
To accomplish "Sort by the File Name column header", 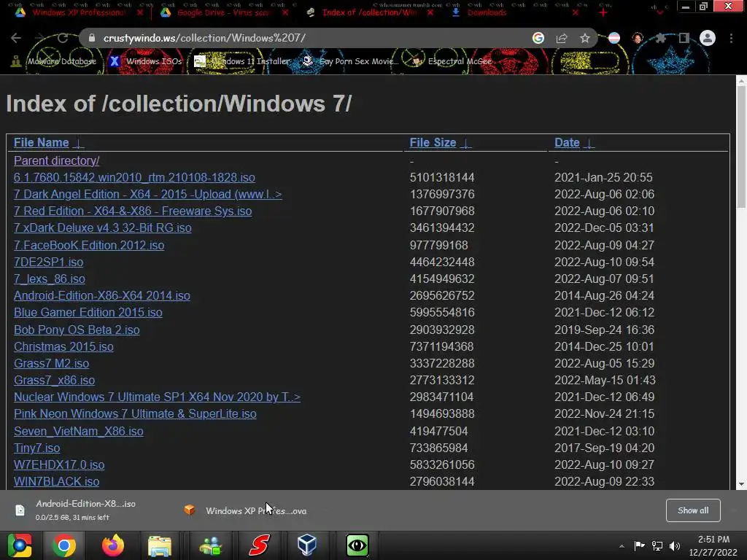I will (42, 142).
